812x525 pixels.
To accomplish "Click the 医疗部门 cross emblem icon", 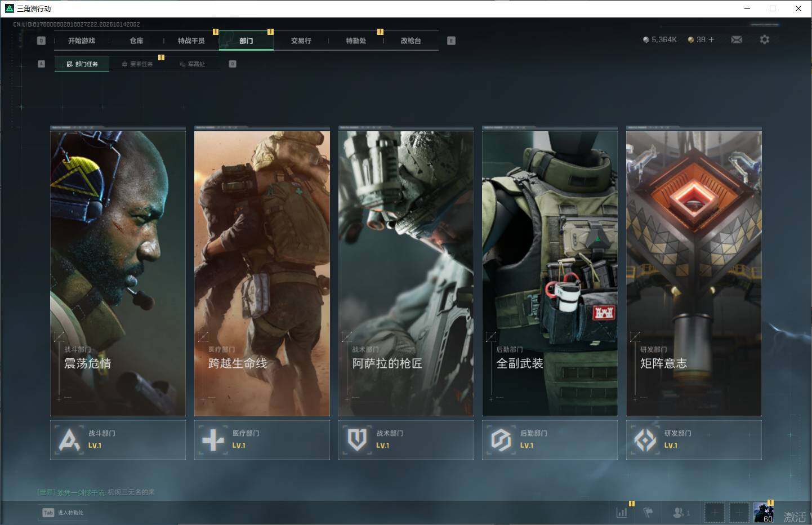I will pos(213,440).
